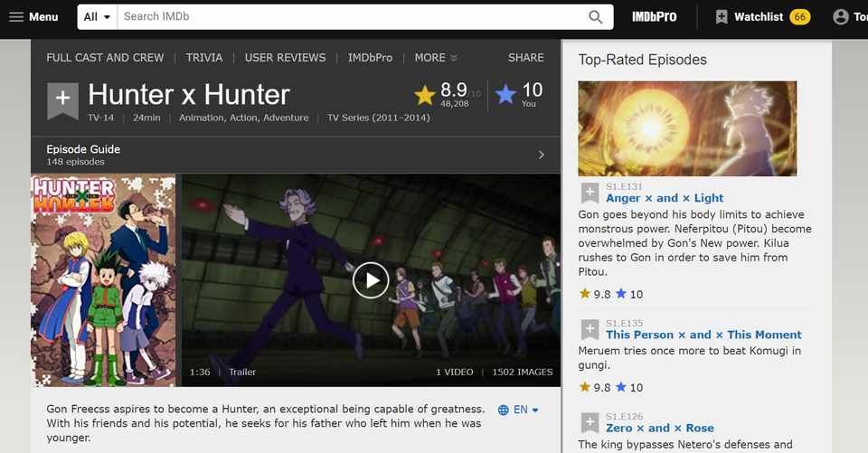This screenshot has width=868, height=453.
Task: Add Anger x and x Light to watchlist
Action: click(x=590, y=193)
